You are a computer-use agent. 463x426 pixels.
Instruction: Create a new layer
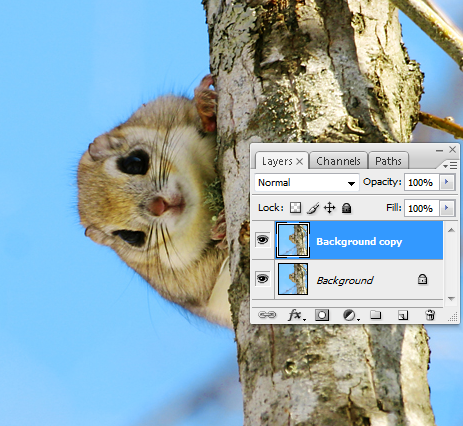[x=403, y=315]
